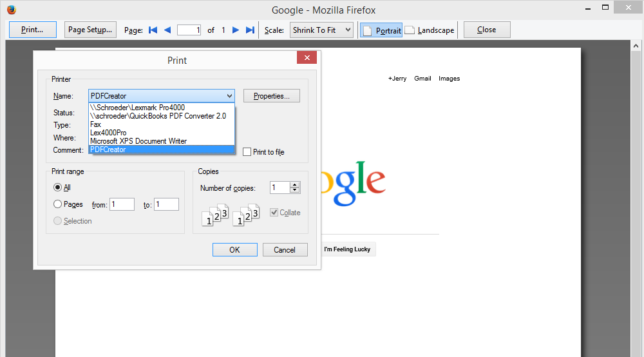This screenshot has width=644, height=357.
Task: Choose the Pages print range option
Action: point(57,204)
